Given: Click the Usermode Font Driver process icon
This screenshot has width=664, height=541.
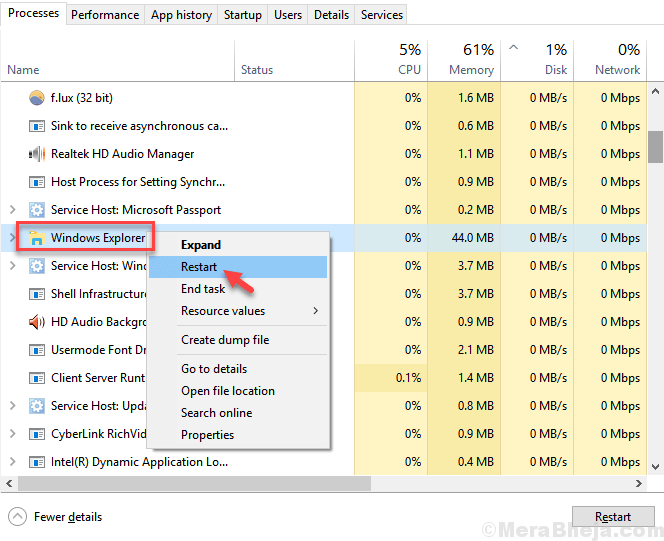Looking at the screenshot, I should tap(37, 350).
